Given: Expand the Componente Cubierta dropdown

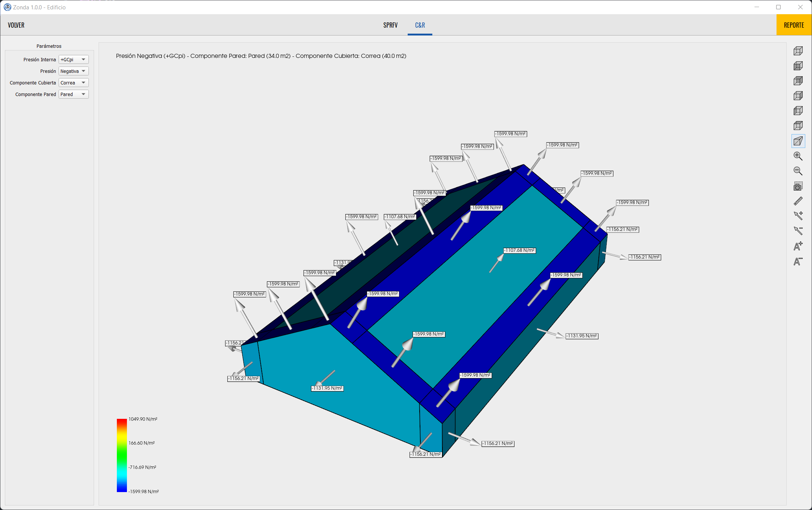Looking at the screenshot, I should coord(74,83).
